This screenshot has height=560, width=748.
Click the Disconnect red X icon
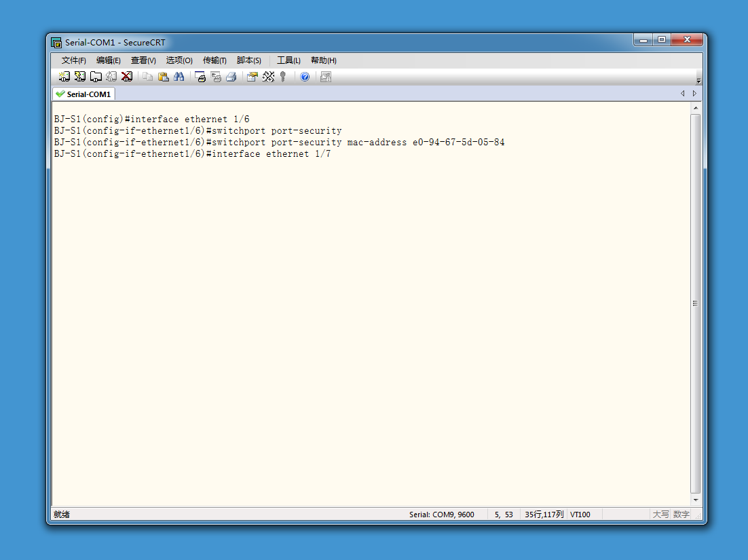pos(126,77)
